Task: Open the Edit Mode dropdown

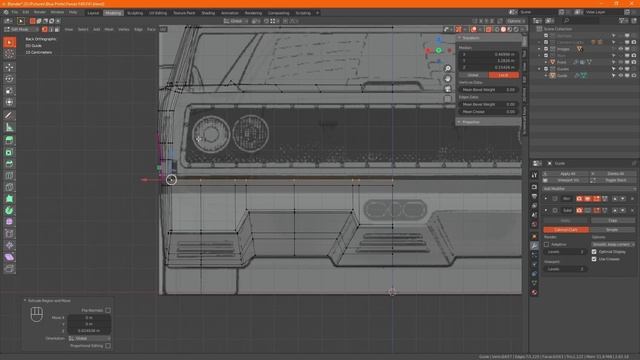Action: 21,29
